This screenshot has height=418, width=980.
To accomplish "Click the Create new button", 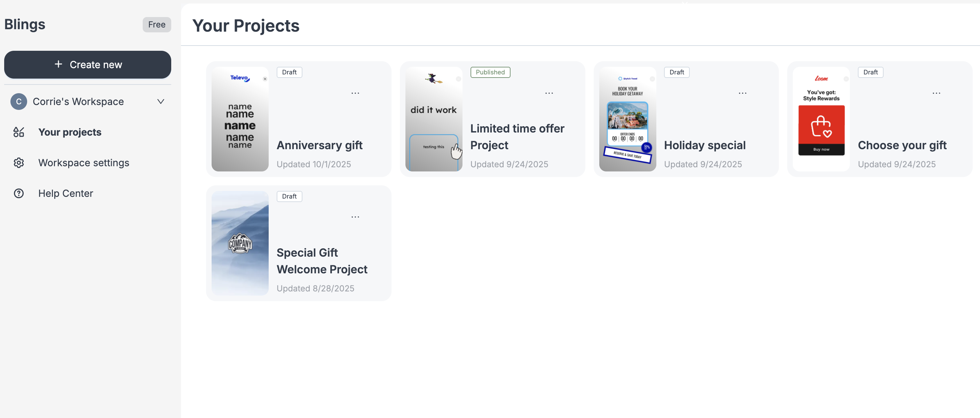I will click(87, 65).
